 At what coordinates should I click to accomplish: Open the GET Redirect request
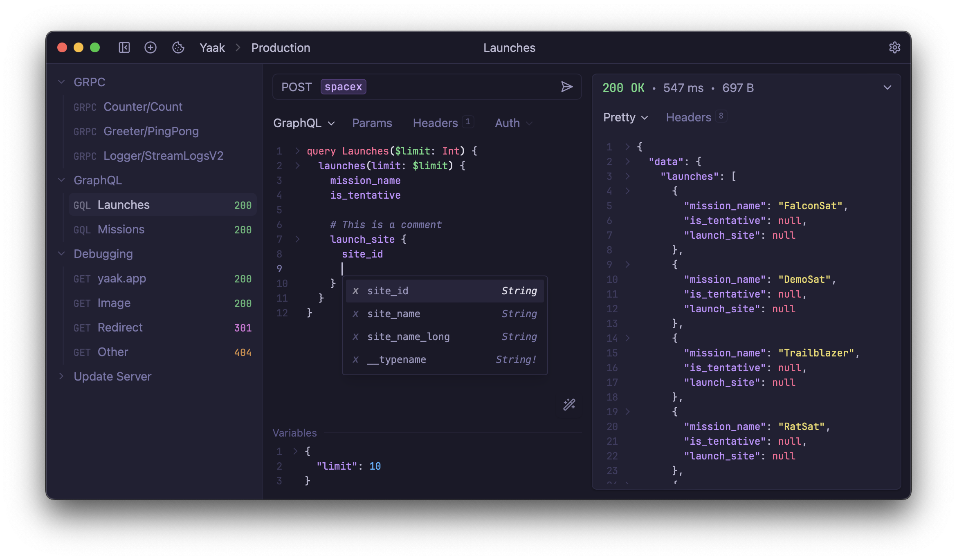click(119, 327)
